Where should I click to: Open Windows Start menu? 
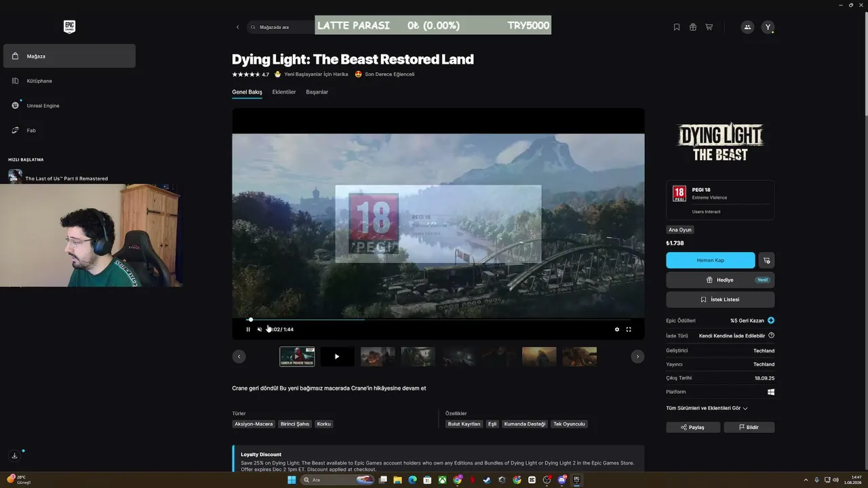point(292,480)
